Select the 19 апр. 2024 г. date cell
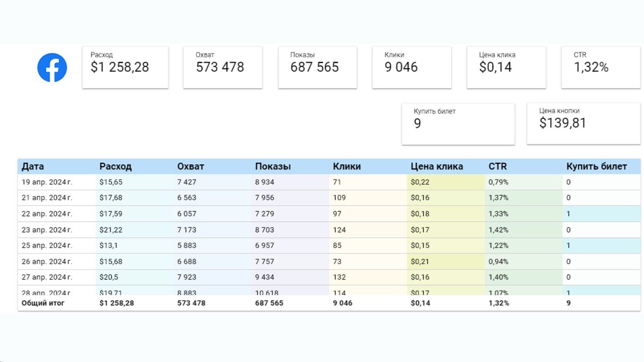Screen dimensions: 644x362 pyautogui.click(x=47, y=182)
